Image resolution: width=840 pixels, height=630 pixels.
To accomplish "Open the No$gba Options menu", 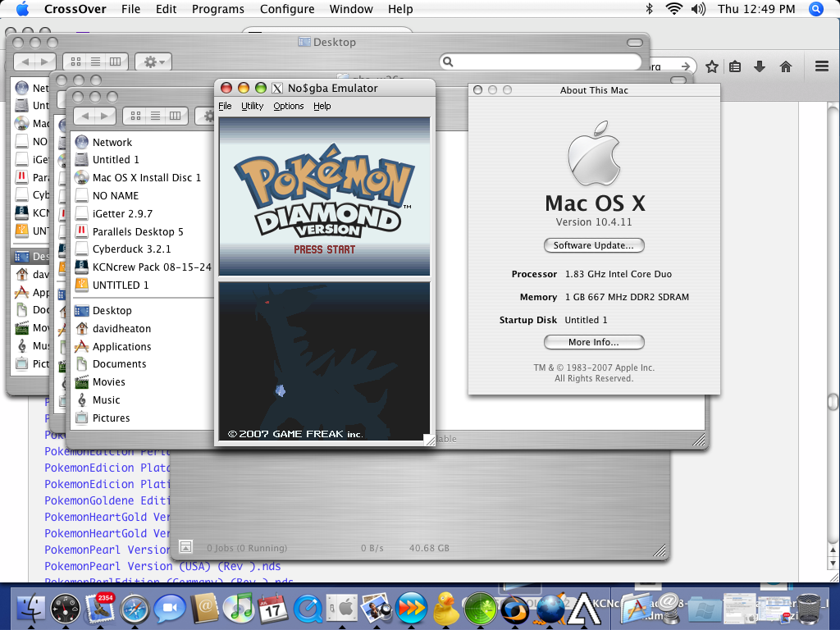I will 289,106.
